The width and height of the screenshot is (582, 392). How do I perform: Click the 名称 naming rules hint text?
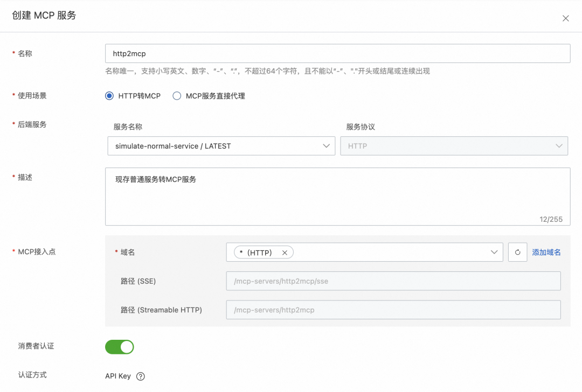(267, 71)
